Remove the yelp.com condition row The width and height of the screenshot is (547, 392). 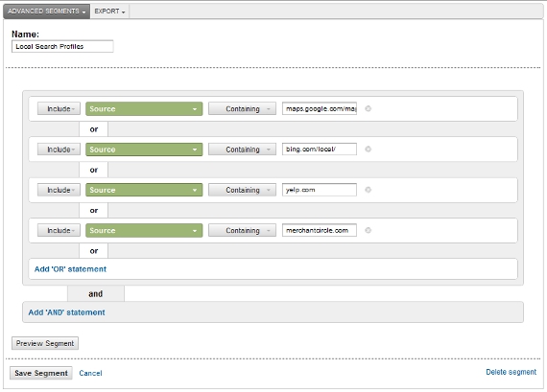click(369, 190)
